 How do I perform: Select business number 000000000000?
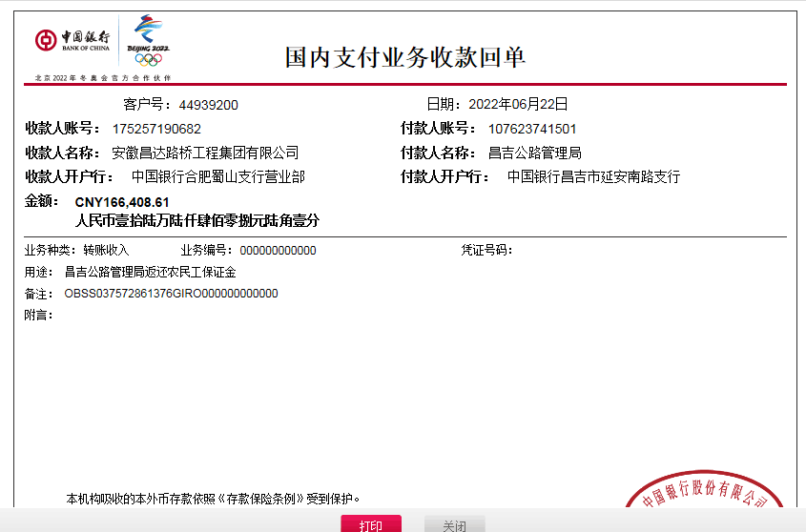click(x=278, y=251)
